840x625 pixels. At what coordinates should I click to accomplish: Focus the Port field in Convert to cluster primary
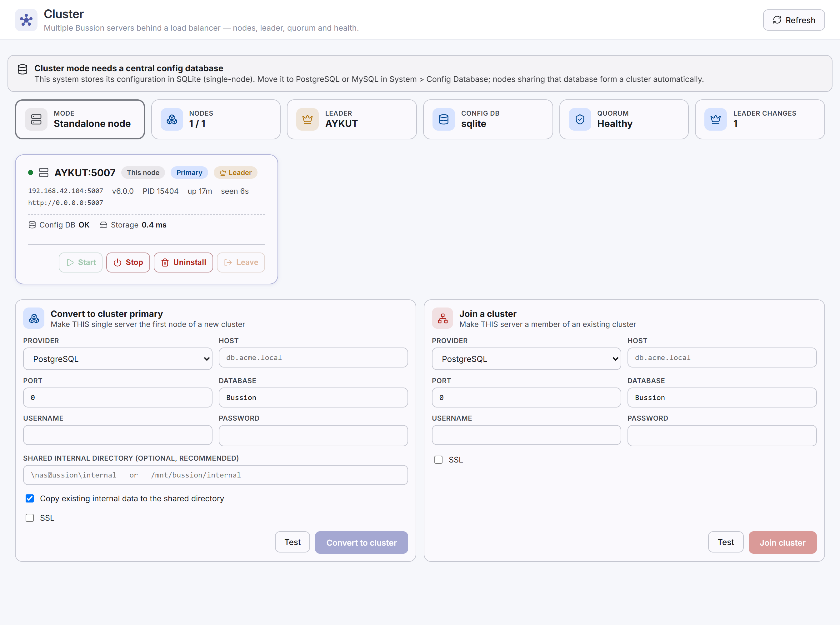click(x=118, y=397)
